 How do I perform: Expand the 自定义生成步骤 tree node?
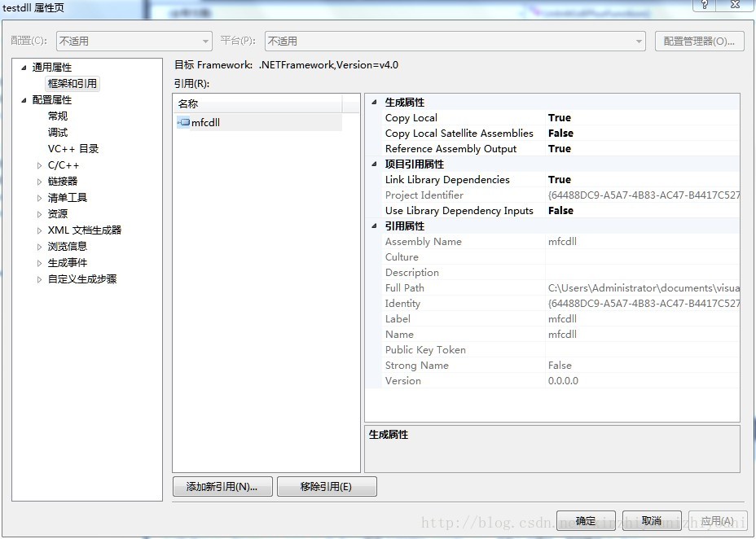click(x=40, y=279)
